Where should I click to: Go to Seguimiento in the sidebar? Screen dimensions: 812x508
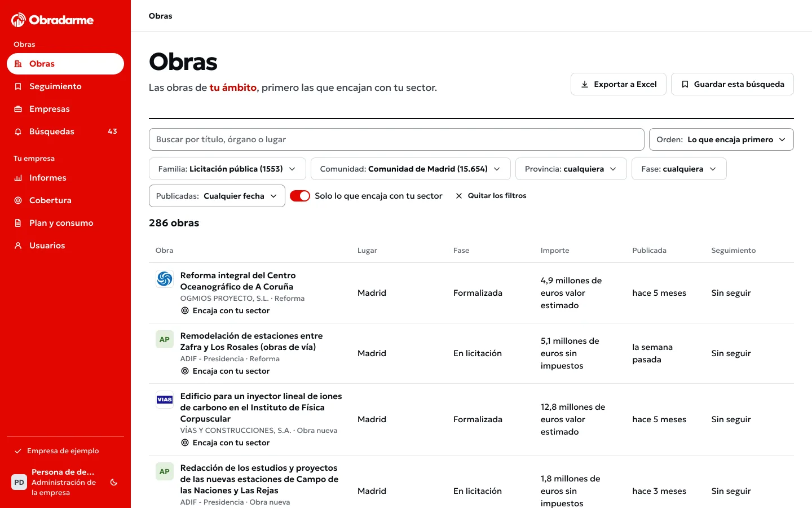click(x=65, y=86)
